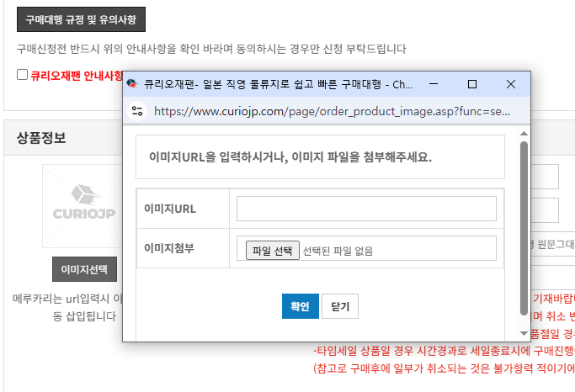Confirm with the blue 확인 button

pos(301,306)
